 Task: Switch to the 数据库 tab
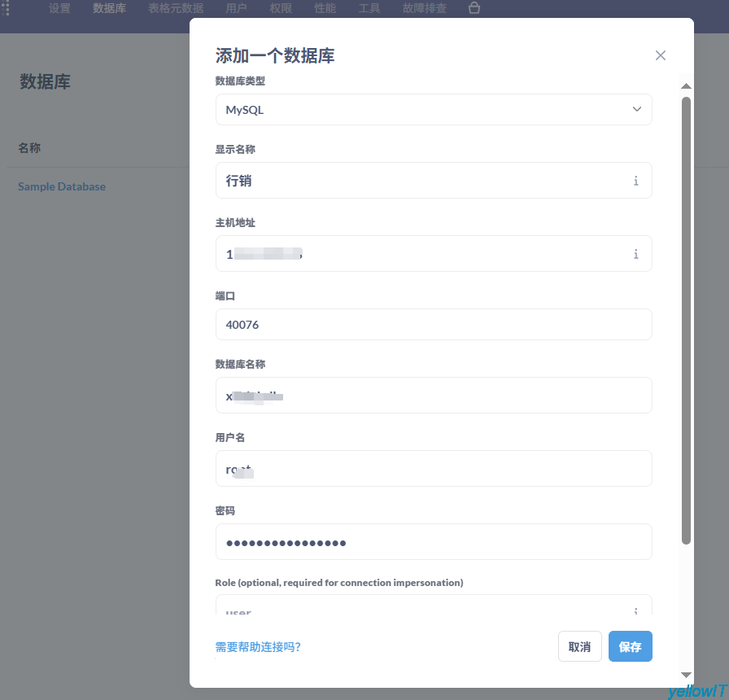pyautogui.click(x=109, y=9)
